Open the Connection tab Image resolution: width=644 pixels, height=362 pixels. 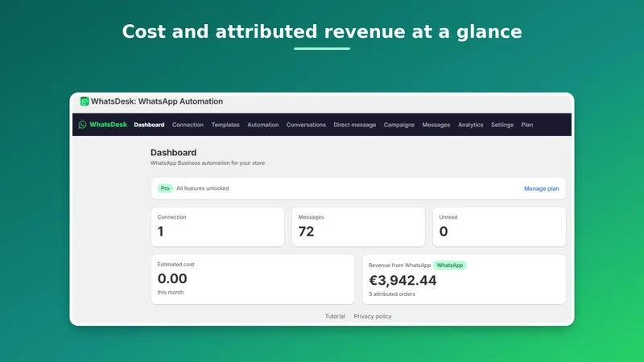188,125
